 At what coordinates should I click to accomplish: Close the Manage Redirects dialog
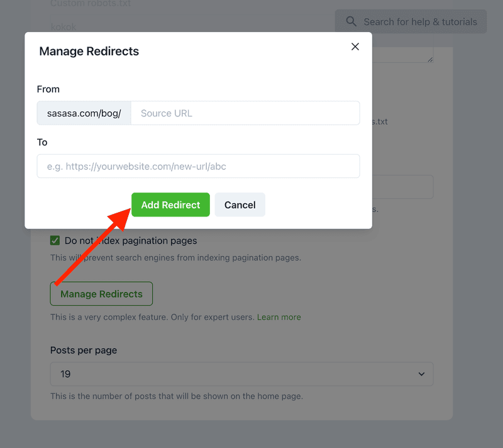(x=355, y=47)
